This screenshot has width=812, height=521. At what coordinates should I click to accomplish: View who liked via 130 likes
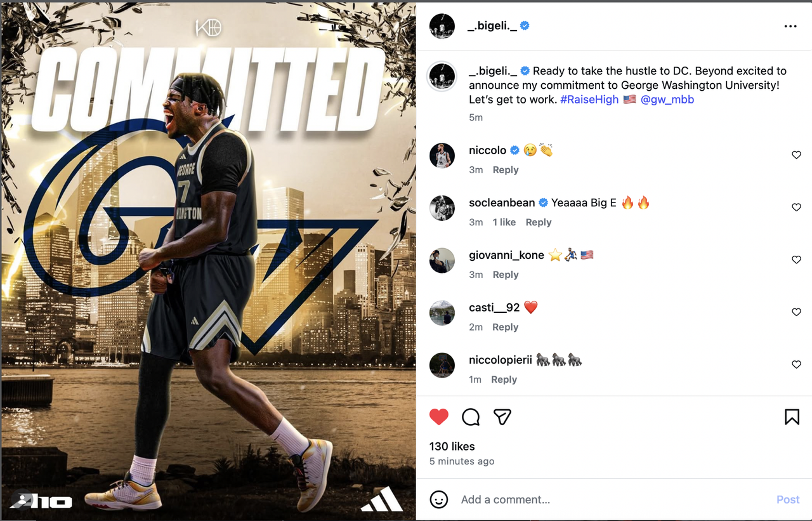coord(452,446)
